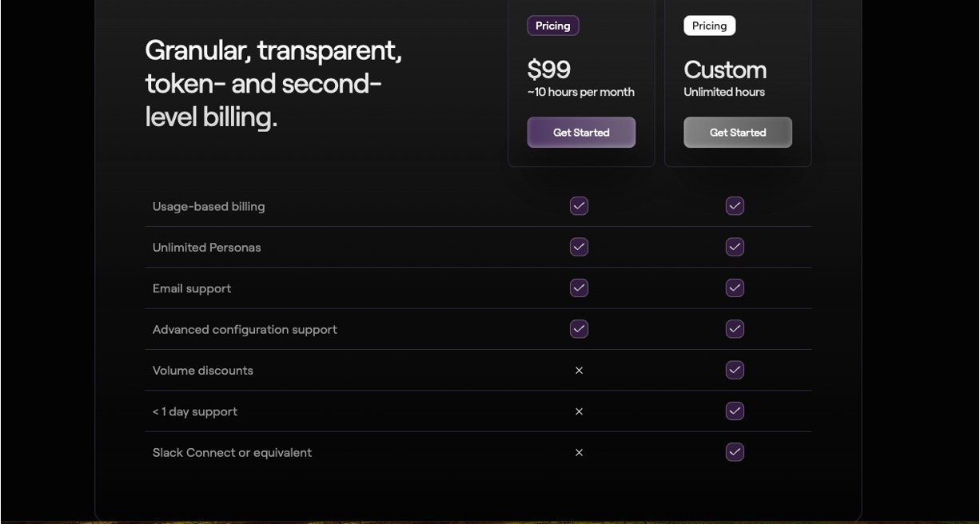The height and width of the screenshot is (524, 980).
Task: Click the X icon for Slack Connect row
Action: pos(580,452)
